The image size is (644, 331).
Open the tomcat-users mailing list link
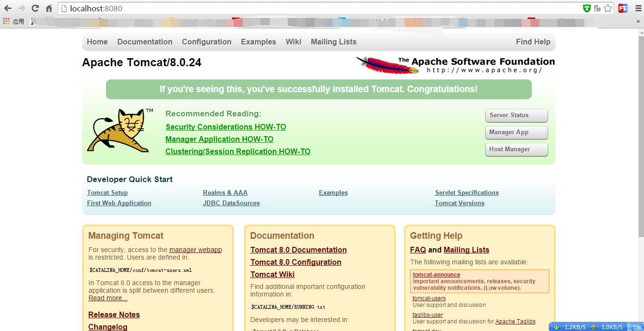point(429,298)
